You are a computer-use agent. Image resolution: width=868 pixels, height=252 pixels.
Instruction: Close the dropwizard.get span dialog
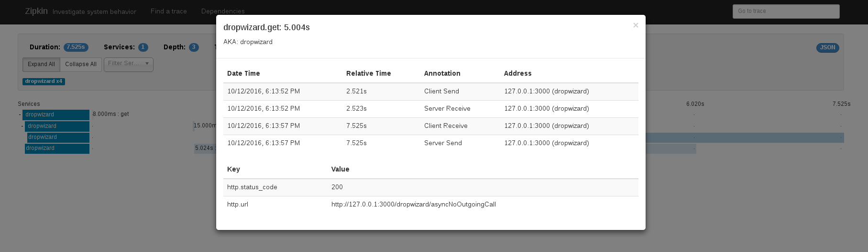pyautogui.click(x=636, y=25)
